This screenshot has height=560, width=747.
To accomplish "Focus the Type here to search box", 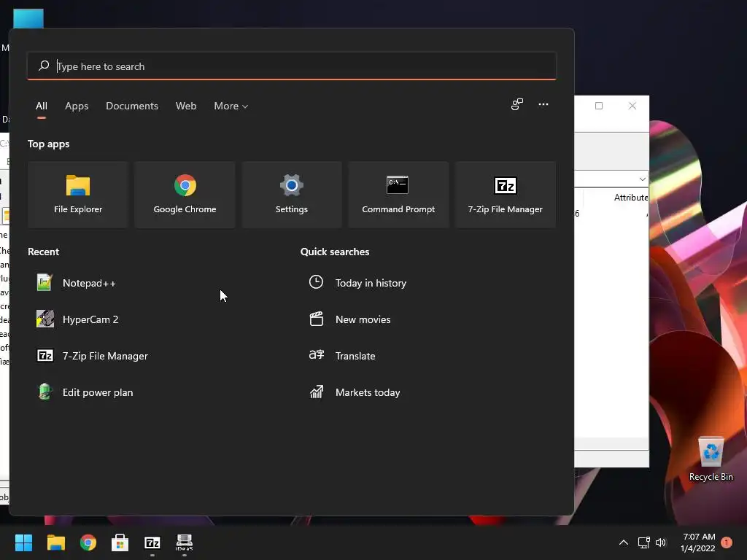I will point(292,66).
